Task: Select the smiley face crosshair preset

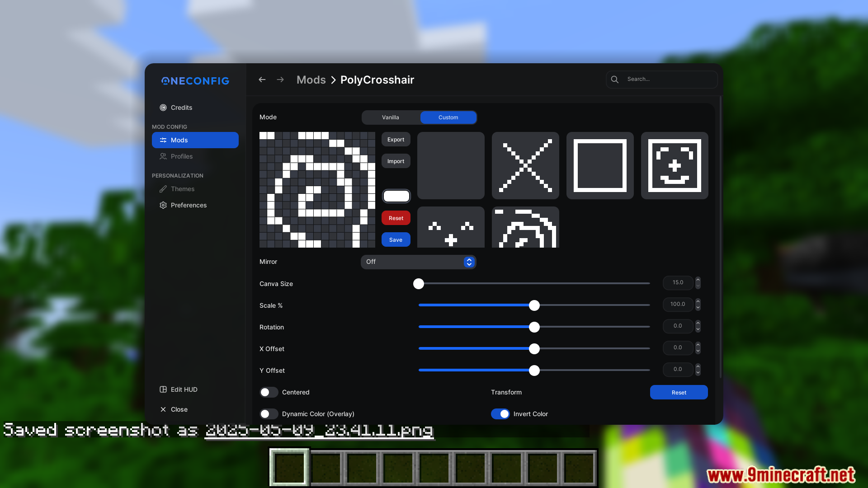Action: [675, 165]
